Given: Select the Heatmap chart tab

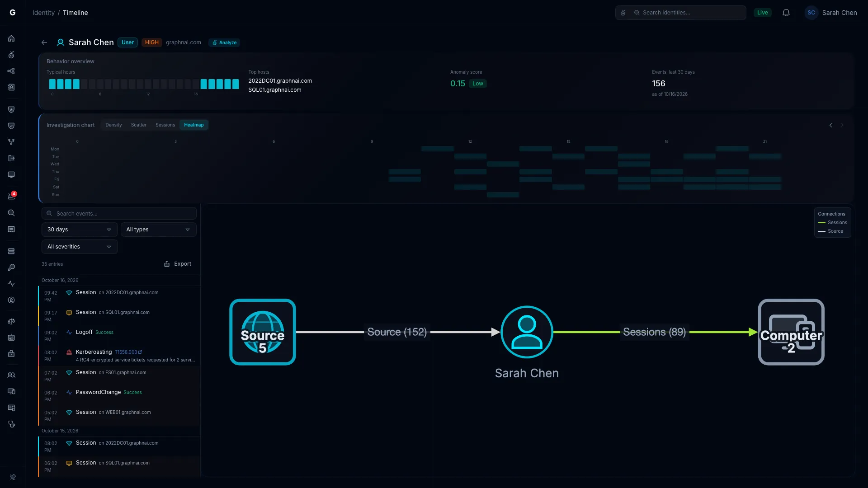Looking at the screenshot, I should click(193, 125).
